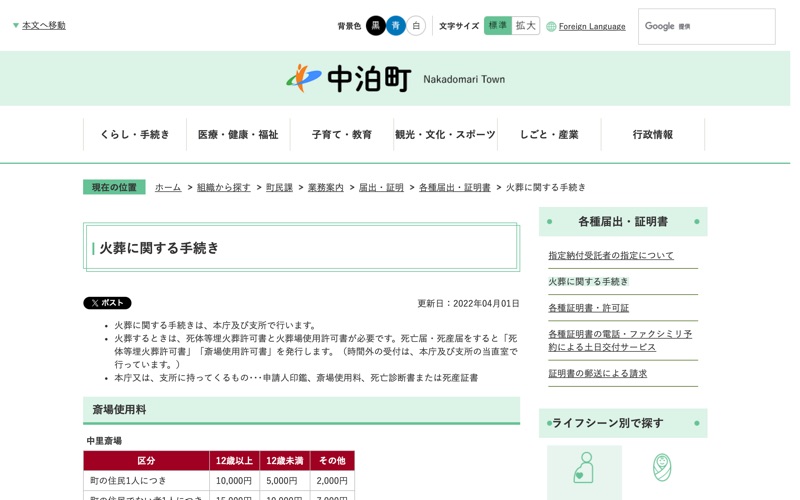Click the 中泊町 site title text
Image resolution: width=800 pixels, height=500 pixels.
click(369, 79)
